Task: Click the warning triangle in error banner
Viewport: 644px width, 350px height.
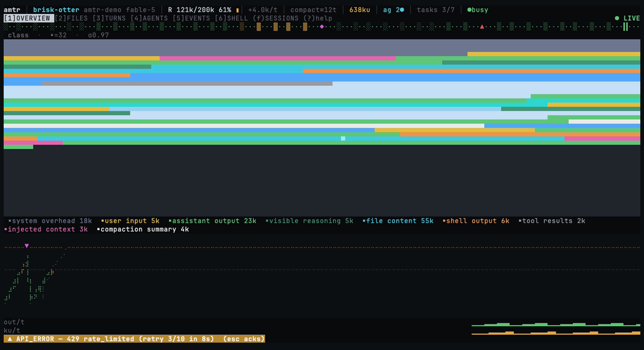Action: (10, 339)
